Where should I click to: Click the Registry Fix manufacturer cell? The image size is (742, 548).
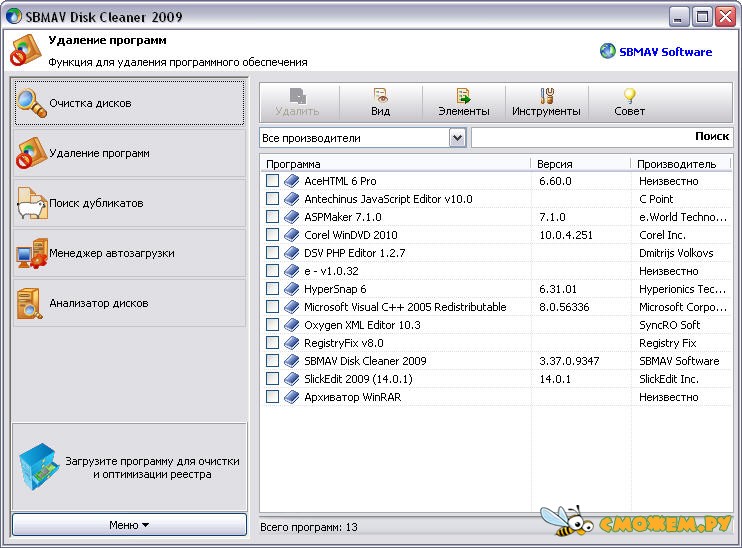pos(668,343)
